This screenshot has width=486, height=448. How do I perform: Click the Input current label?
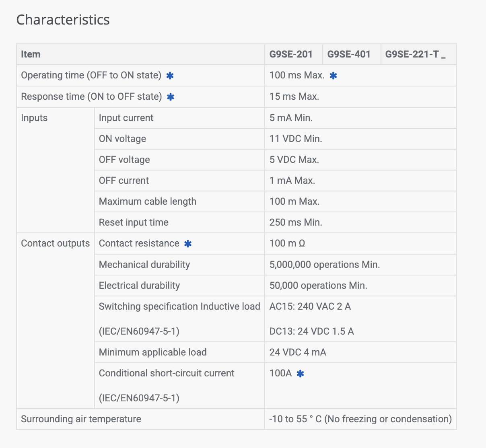point(126,118)
